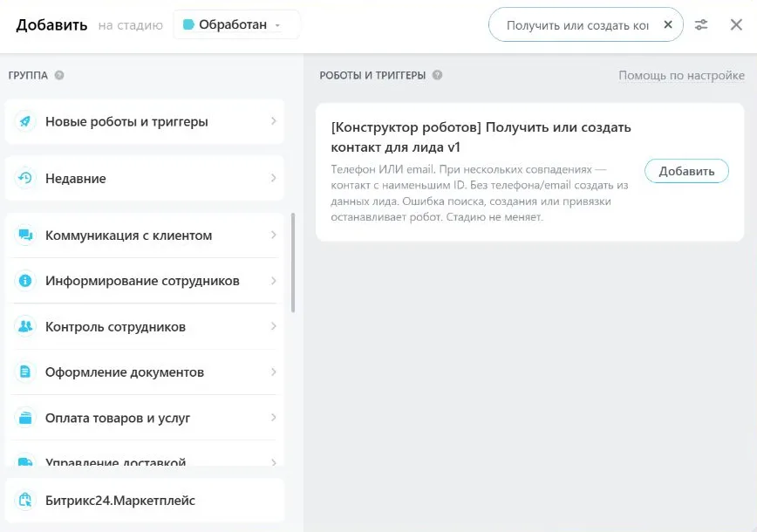
Task: Expand the Недавние group chevron
Action: pos(274,178)
